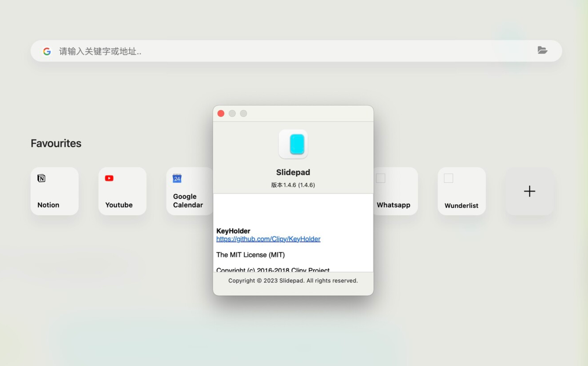The image size is (588, 366).
Task: Open the Notion favourite tile
Action: click(x=55, y=191)
